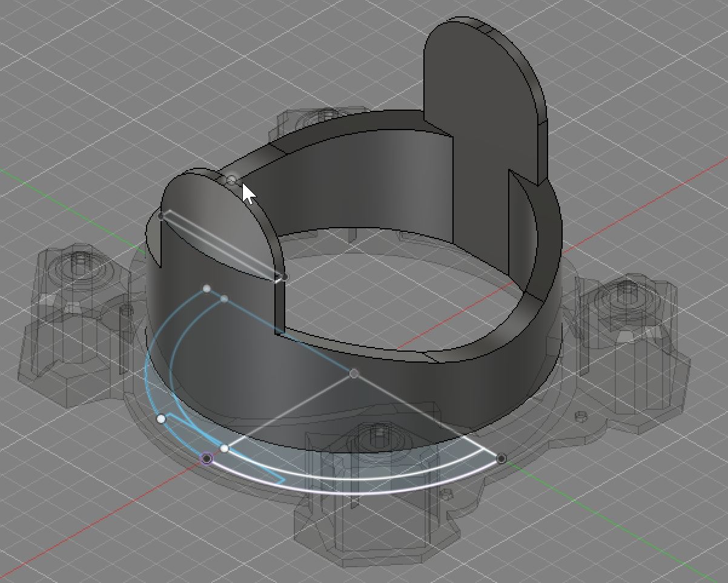Click the gray diagonal line from sketch center
This screenshot has width=728, height=583.
290,411
